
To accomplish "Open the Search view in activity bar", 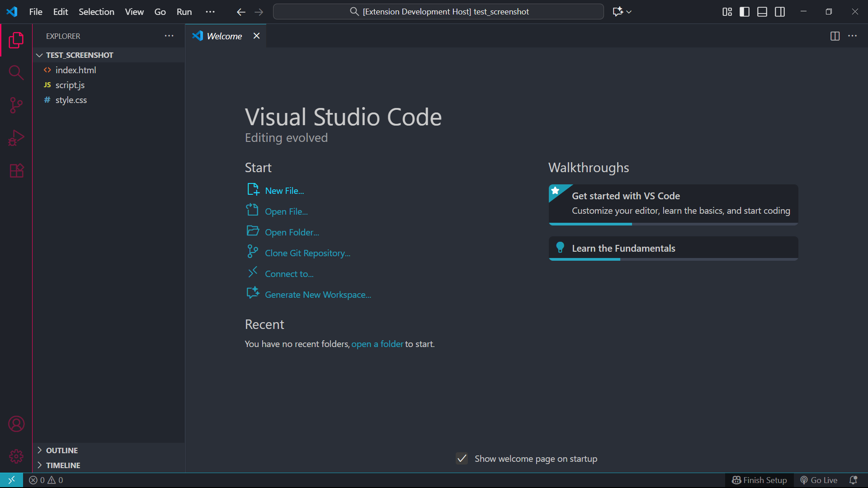I will coord(16,72).
